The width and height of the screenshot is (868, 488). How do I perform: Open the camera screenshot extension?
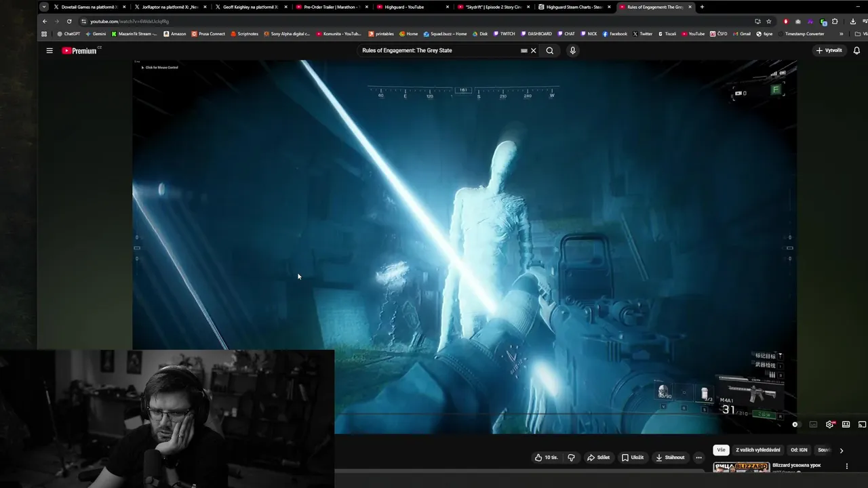pyautogui.click(x=798, y=21)
